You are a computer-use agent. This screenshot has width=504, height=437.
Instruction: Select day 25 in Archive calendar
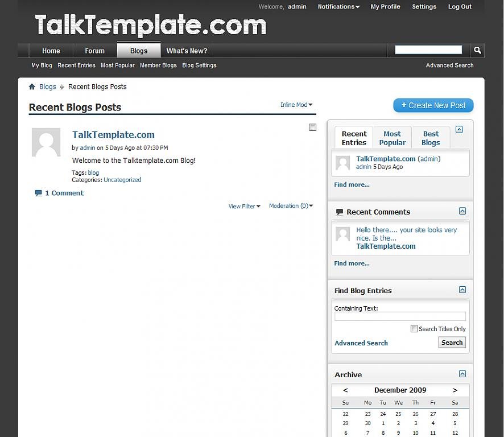coord(398,414)
